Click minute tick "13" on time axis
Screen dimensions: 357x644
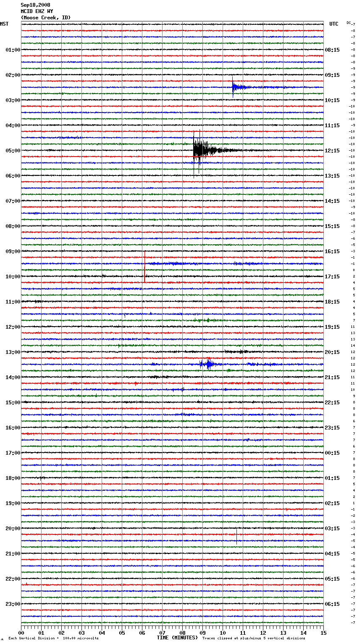283,633
